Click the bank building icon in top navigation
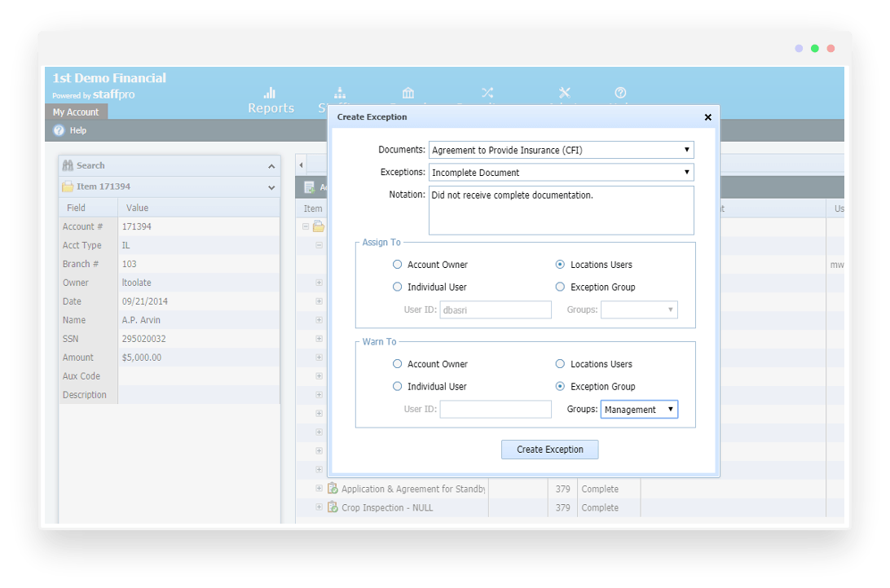Image resolution: width=890 pixels, height=588 pixels. pos(408,93)
